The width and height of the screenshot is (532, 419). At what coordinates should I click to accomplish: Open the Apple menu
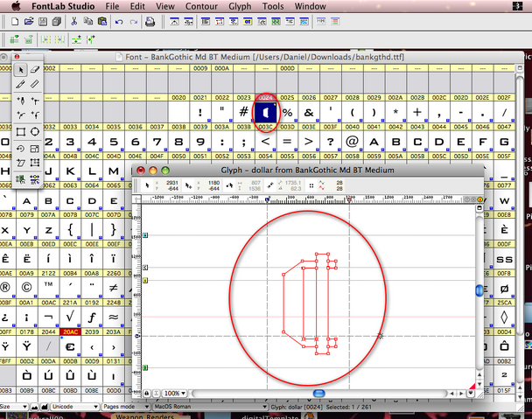(16, 6)
